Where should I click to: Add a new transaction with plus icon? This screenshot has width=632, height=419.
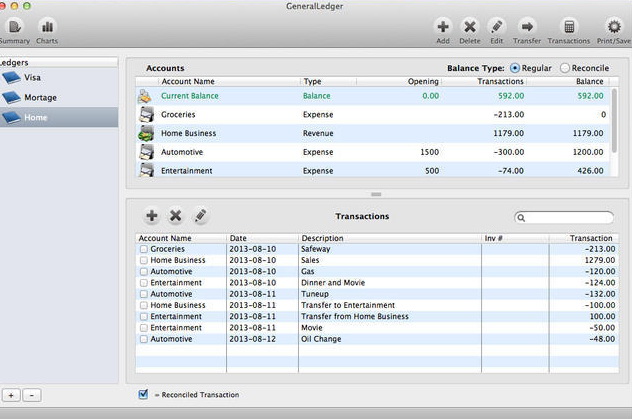[151, 216]
